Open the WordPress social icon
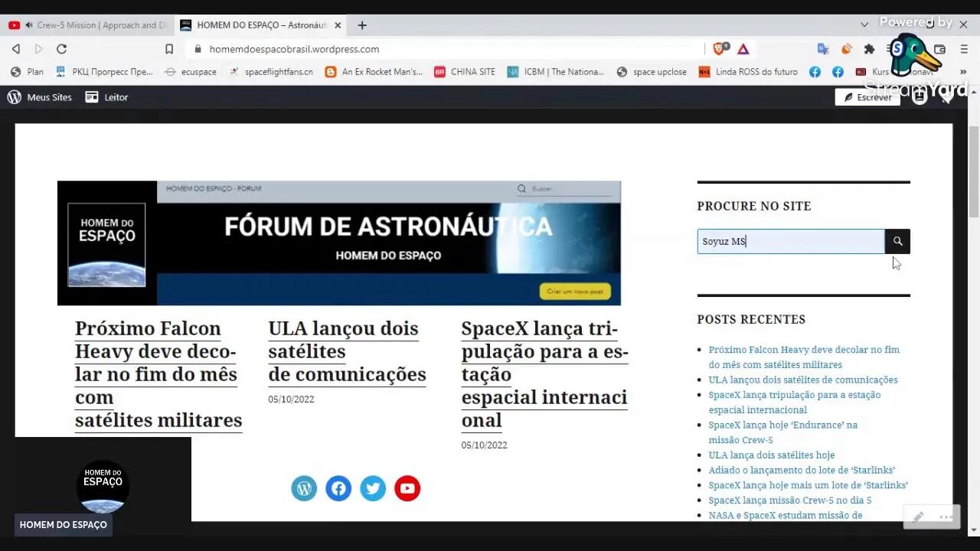Screen dimensions: 980x551 (304, 488)
